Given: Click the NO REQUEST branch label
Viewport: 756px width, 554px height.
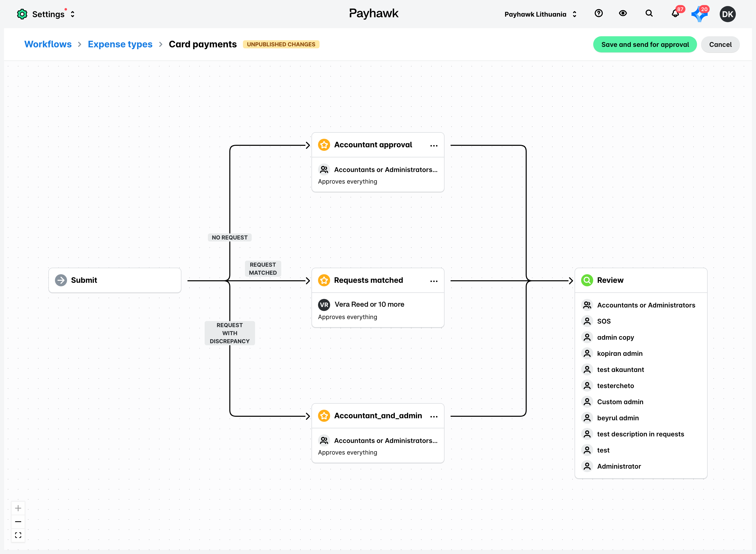Looking at the screenshot, I should pyautogui.click(x=230, y=237).
